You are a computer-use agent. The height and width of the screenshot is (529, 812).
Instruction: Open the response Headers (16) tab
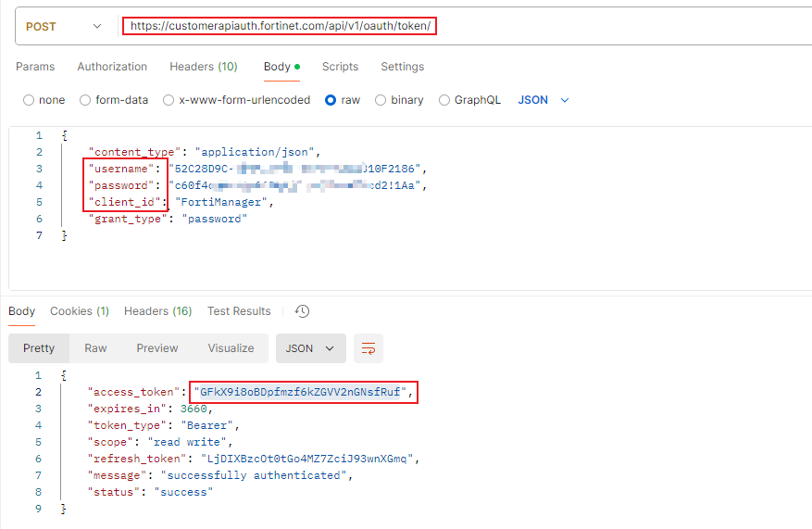(158, 311)
